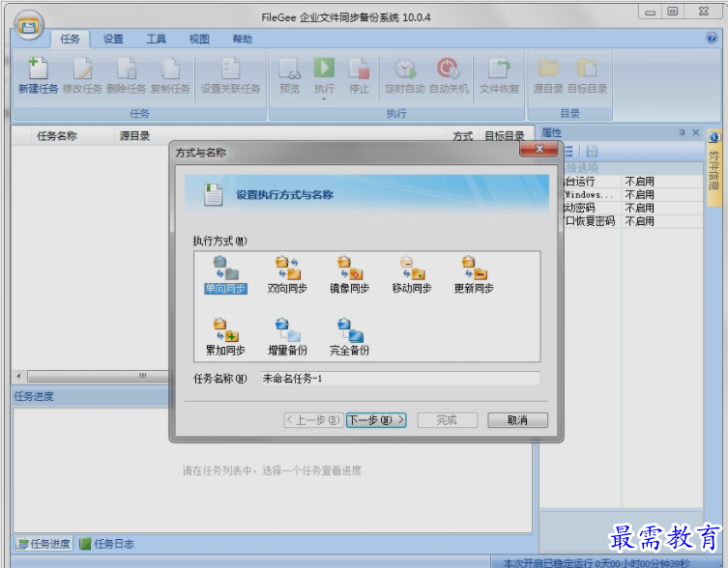Screen dimensions: 728x568
Task: Select Incremental Backup (增量备份) mode
Action: (287, 337)
